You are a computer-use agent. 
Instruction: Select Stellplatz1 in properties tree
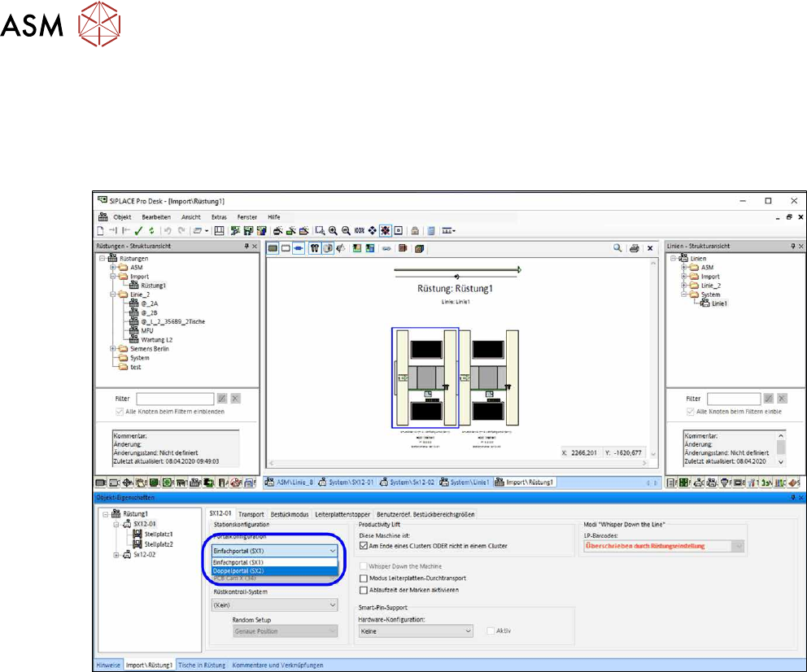pyautogui.click(x=159, y=535)
